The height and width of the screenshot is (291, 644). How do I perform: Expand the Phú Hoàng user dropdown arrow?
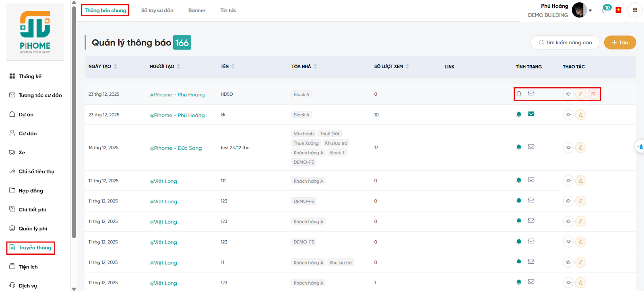[x=590, y=10]
